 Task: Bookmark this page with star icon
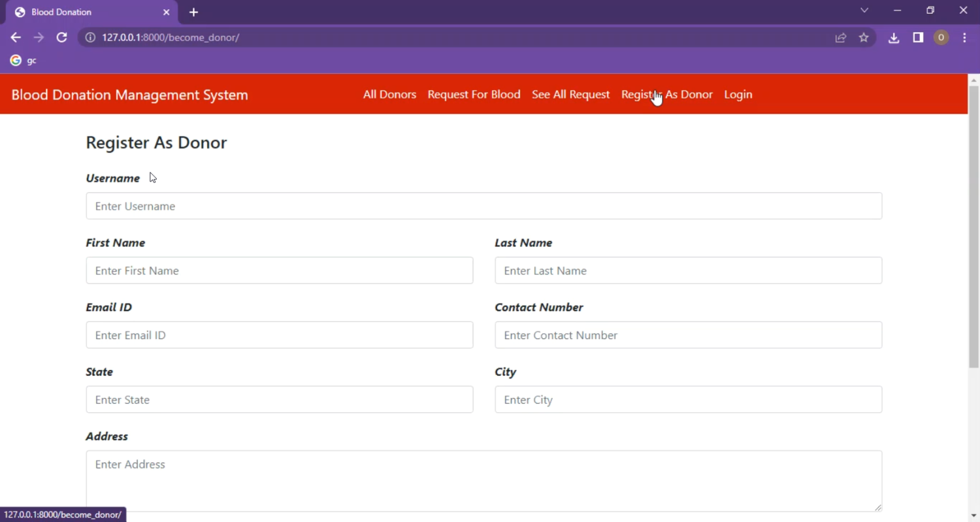(864, 38)
